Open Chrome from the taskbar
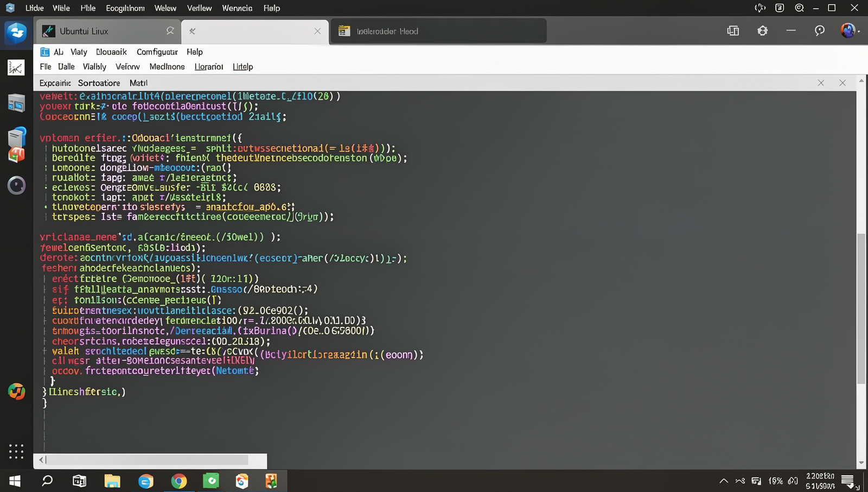This screenshot has height=492, width=868. tap(178, 481)
